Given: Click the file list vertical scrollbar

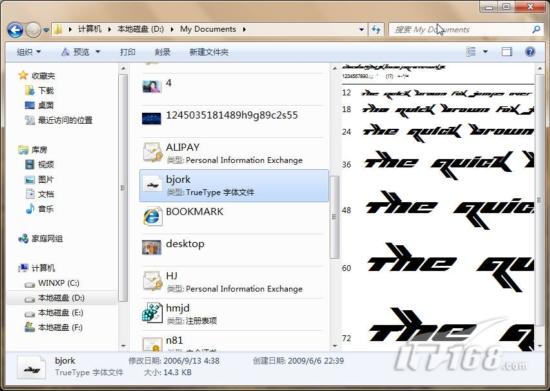Looking at the screenshot, I should pyautogui.click(x=334, y=207).
